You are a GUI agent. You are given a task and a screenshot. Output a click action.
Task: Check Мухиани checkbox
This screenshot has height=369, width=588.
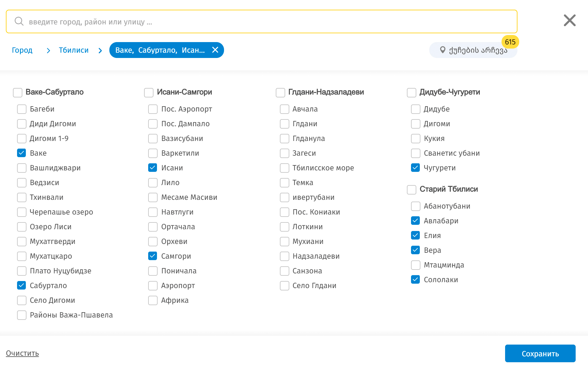tap(284, 242)
